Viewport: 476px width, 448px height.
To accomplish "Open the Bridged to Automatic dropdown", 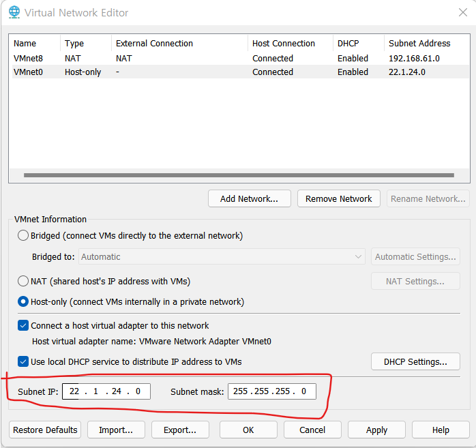I will 222,257.
